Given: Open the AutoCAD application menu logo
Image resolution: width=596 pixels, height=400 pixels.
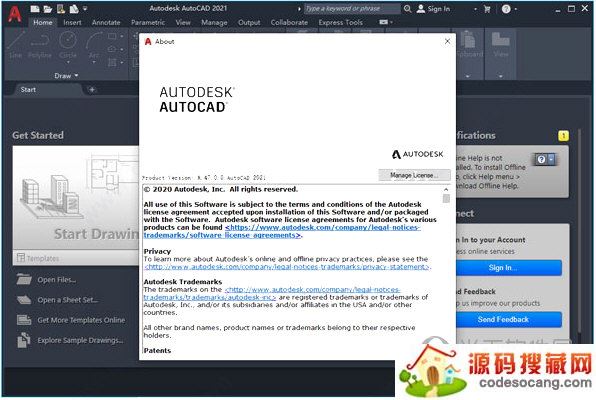Looking at the screenshot, I should tap(14, 14).
